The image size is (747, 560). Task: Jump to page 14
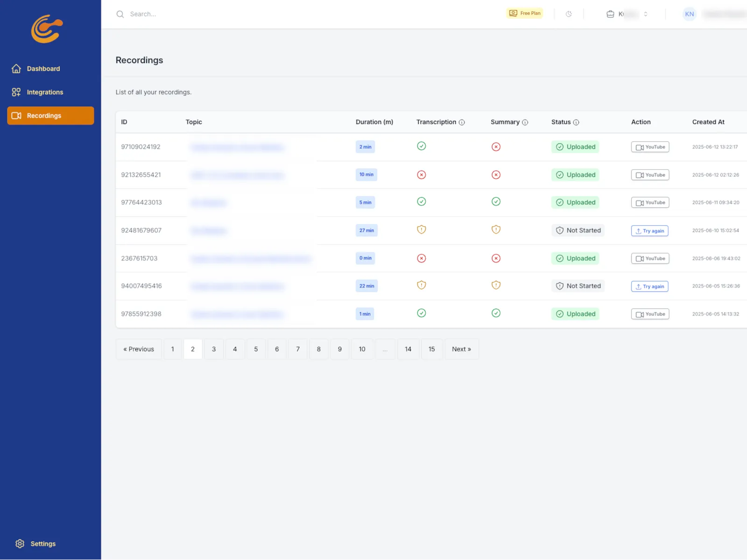coord(408,349)
